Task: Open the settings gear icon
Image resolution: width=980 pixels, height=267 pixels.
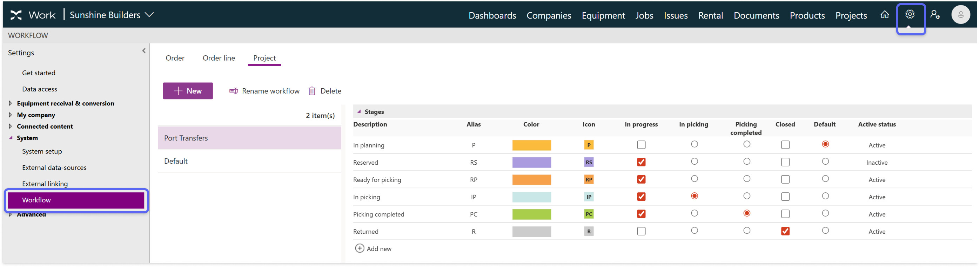Action: coord(909,14)
